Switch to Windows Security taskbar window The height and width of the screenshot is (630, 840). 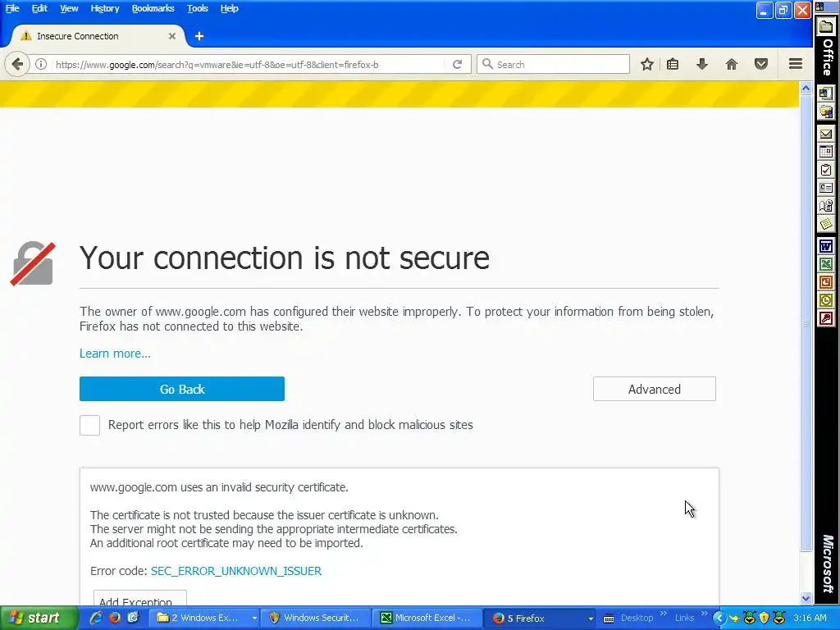coord(315,619)
